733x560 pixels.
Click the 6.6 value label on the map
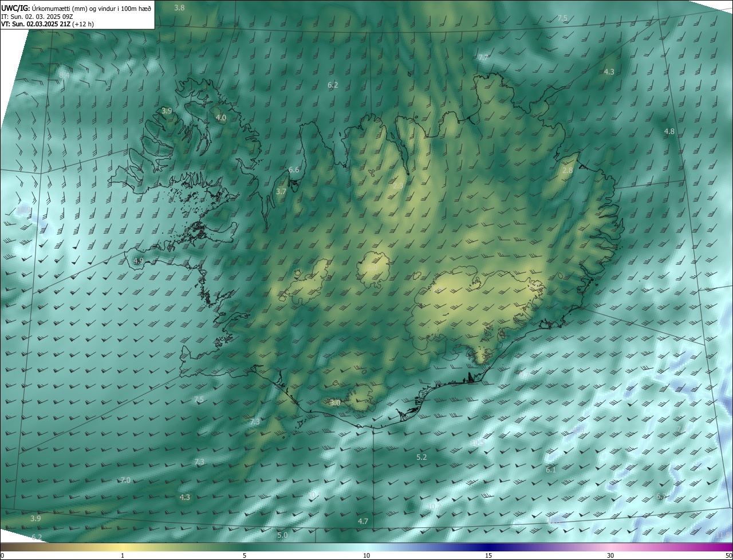tap(294, 169)
